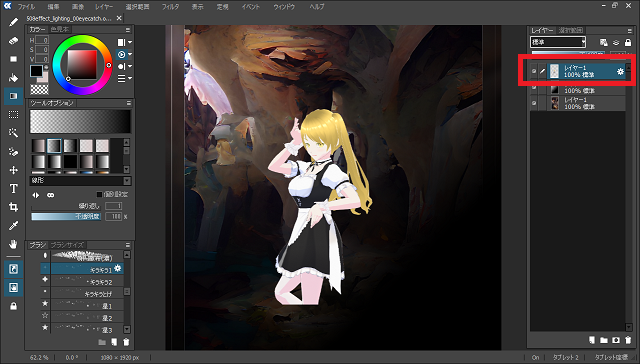Open the blend mode dropdown in layers panel

pos(558,42)
